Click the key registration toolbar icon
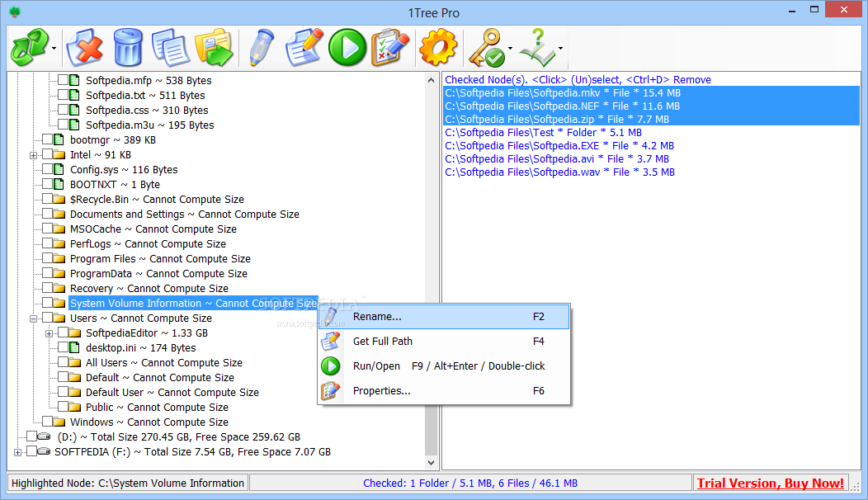This screenshot has width=868, height=500. coord(486,48)
